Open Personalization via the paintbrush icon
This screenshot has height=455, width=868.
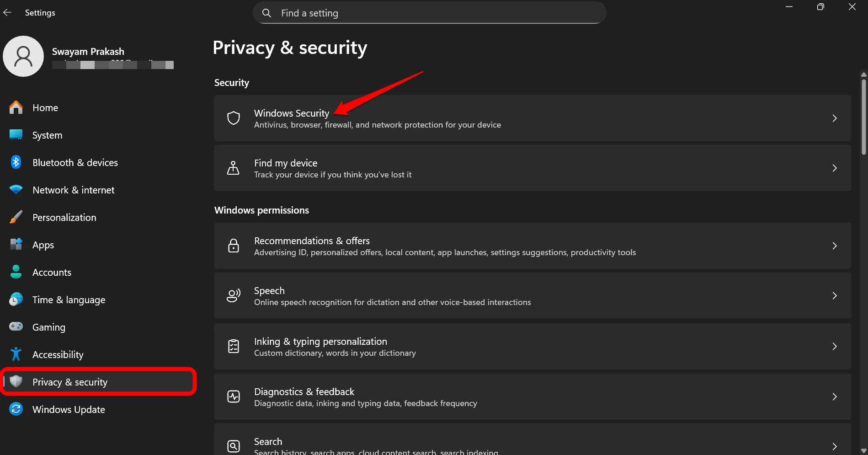click(x=16, y=217)
